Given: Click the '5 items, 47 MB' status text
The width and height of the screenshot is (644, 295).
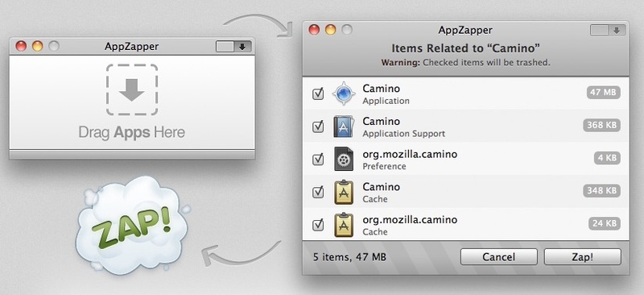Looking at the screenshot, I should (x=349, y=258).
